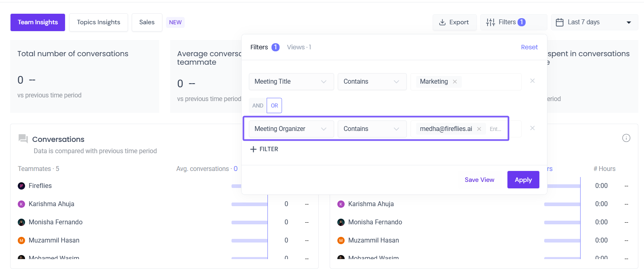
Task: Export the team insights data
Action: 454,22
